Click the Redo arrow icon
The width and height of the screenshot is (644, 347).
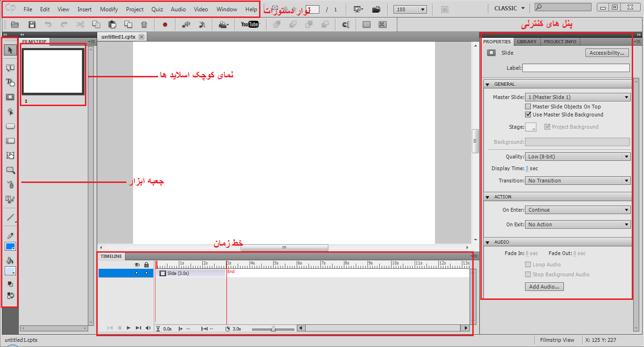coord(64,25)
